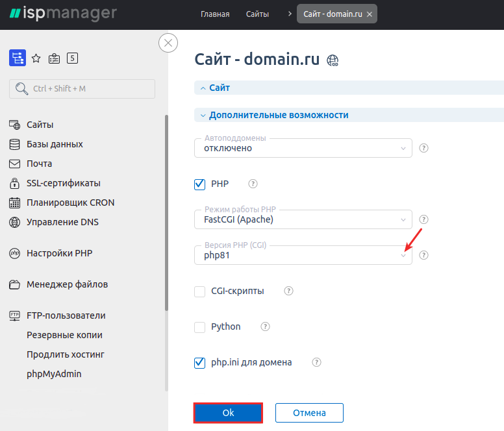The image size is (504, 431).
Task: Click the Планировщик CRON calendar icon
Action: point(14,203)
